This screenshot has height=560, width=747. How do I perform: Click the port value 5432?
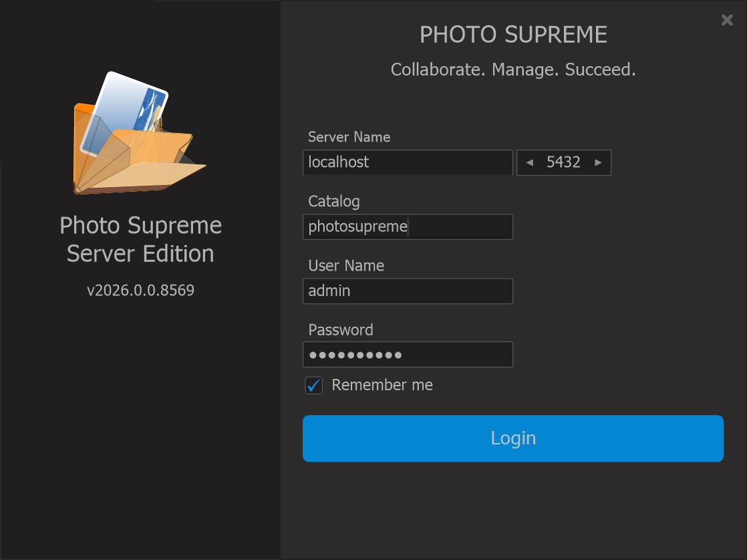point(563,162)
